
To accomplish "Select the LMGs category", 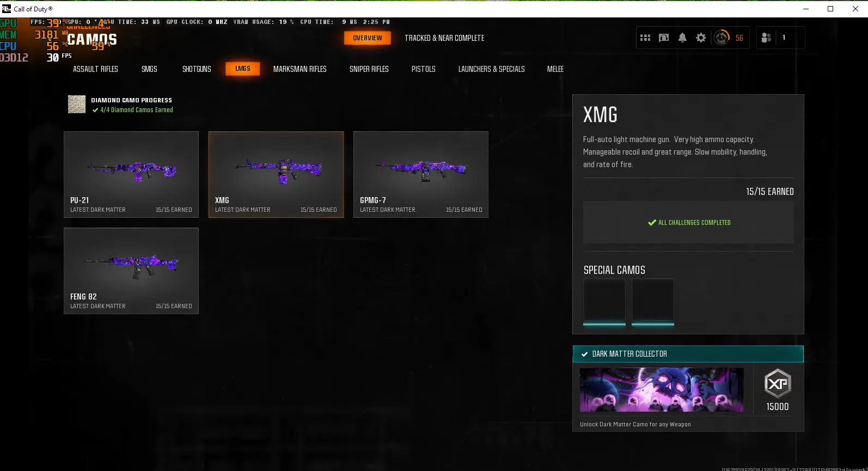I will pyautogui.click(x=243, y=69).
